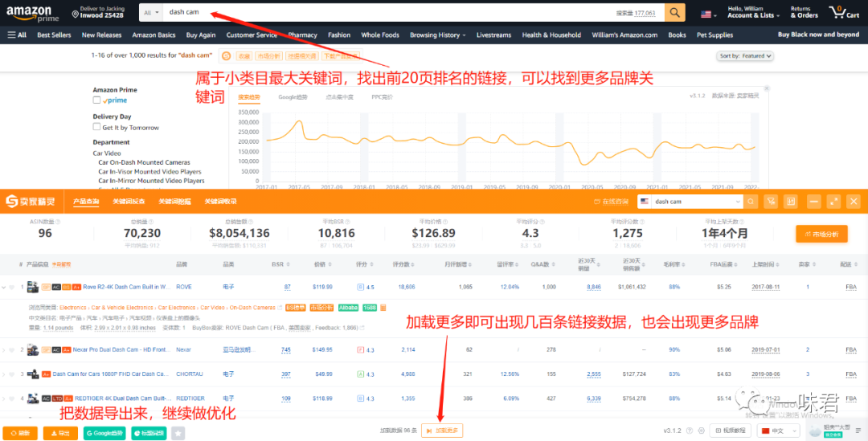This screenshot has width=868, height=441.
Task: Click the orange 刷新 button in bottom bar
Action: coord(20,433)
